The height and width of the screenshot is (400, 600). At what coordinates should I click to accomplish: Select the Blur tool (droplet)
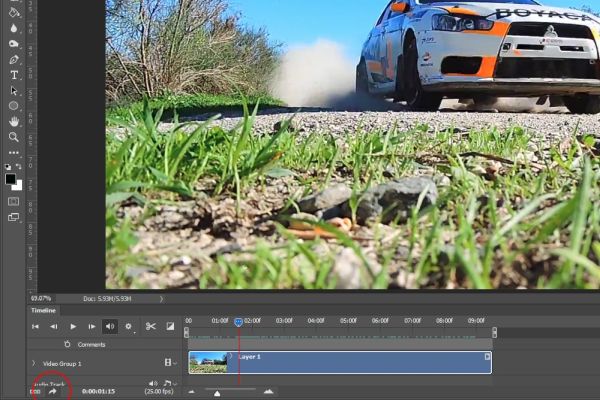click(x=14, y=28)
